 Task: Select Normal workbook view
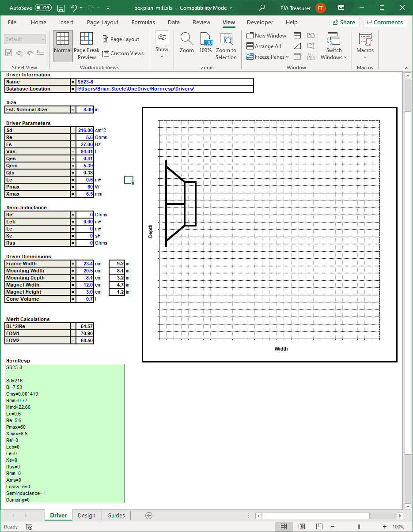[x=63, y=46]
